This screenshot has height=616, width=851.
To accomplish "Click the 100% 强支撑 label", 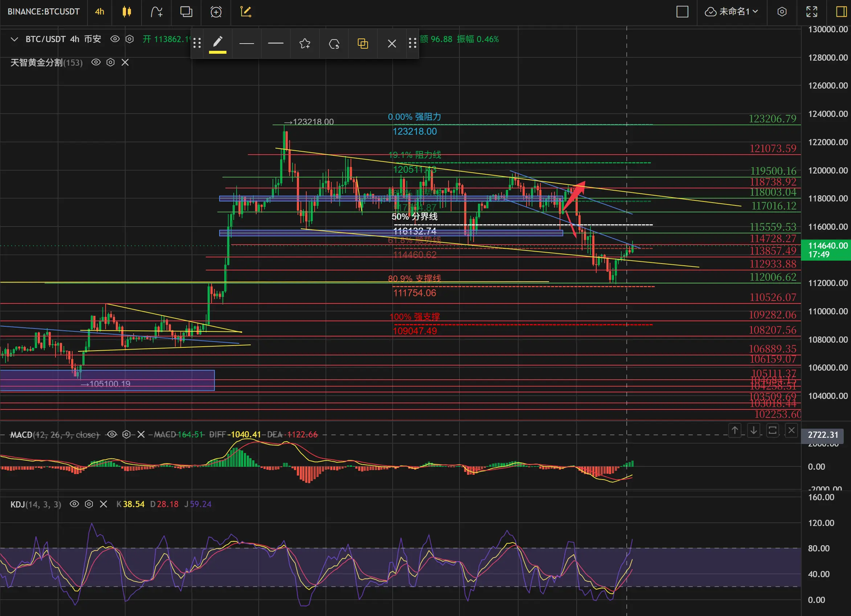I will (414, 317).
